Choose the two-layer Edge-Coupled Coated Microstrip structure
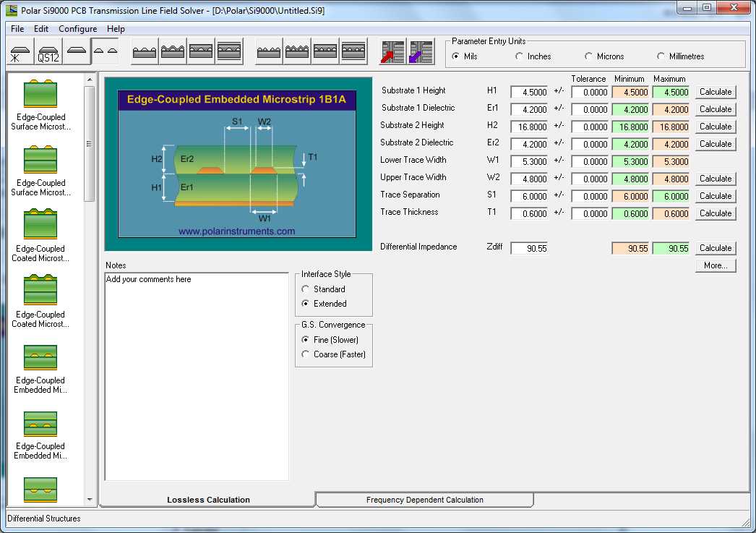This screenshot has height=533, width=756. (40, 302)
